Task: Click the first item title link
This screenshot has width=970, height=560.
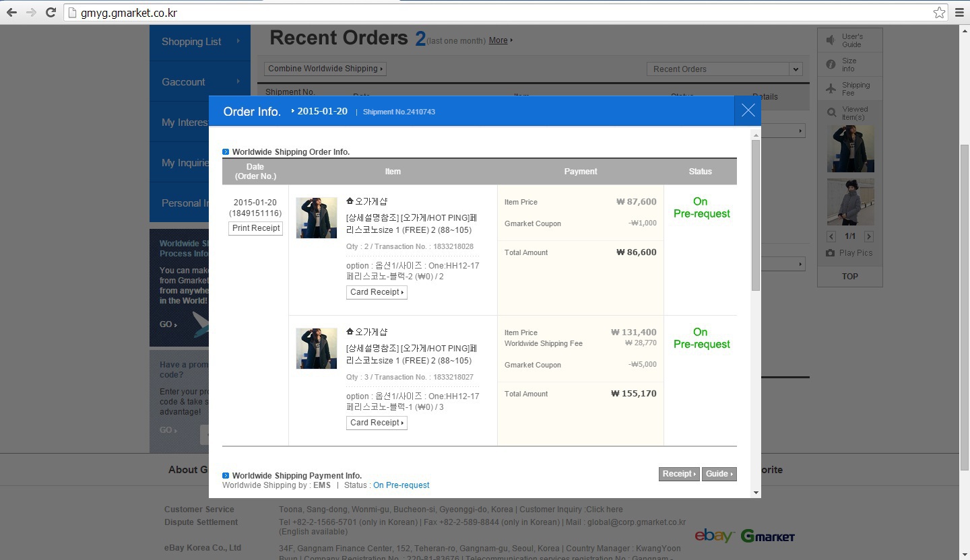Action: point(412,224)
